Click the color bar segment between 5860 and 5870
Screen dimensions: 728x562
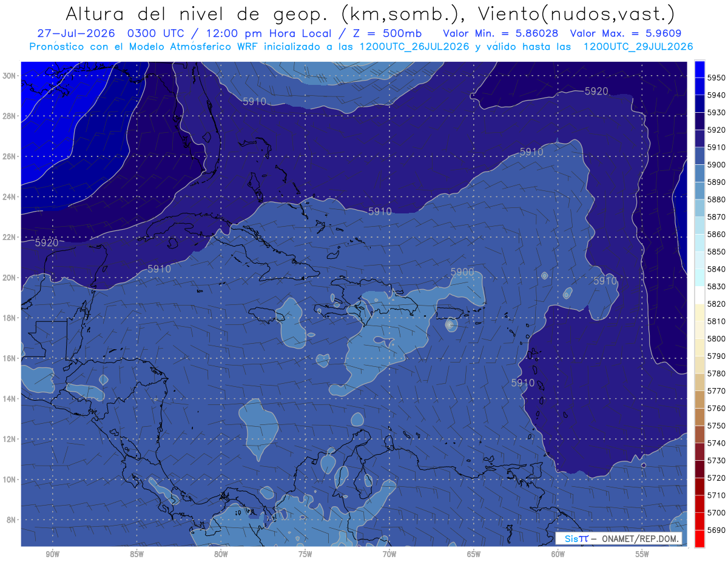click(699, 226)
